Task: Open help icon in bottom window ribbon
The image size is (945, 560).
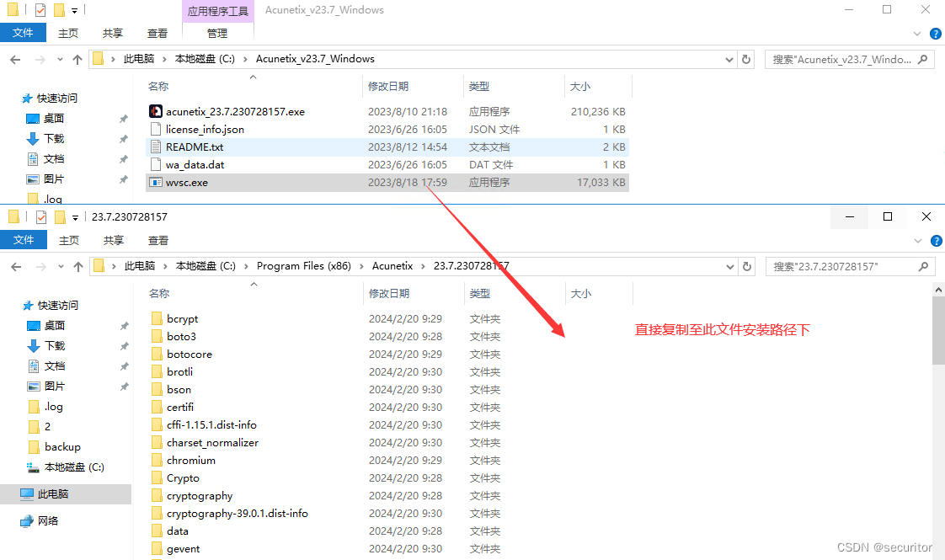Action: click(x=936, y=241)
